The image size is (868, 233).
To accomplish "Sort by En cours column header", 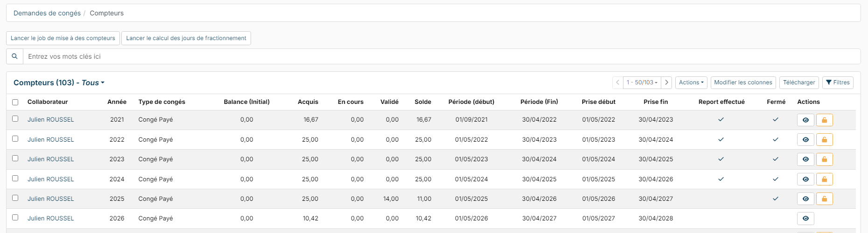I will pos(350,102).
